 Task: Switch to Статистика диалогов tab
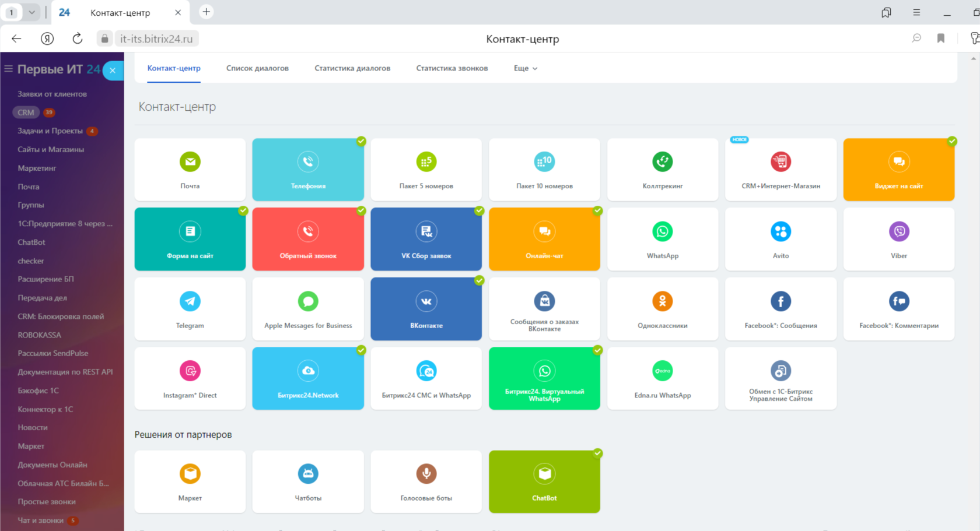[x=352, y=68]
